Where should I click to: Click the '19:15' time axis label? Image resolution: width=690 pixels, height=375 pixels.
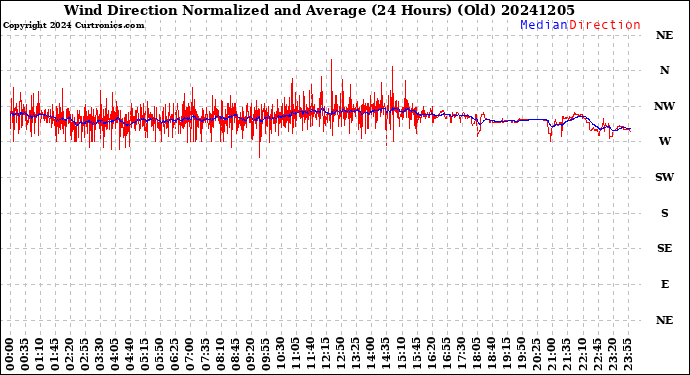[x=506, y=354]
